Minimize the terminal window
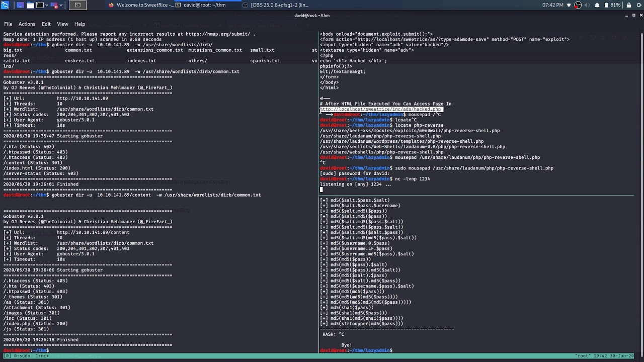The width and height of the screenshot is (644, 362). tap(627, 16)
